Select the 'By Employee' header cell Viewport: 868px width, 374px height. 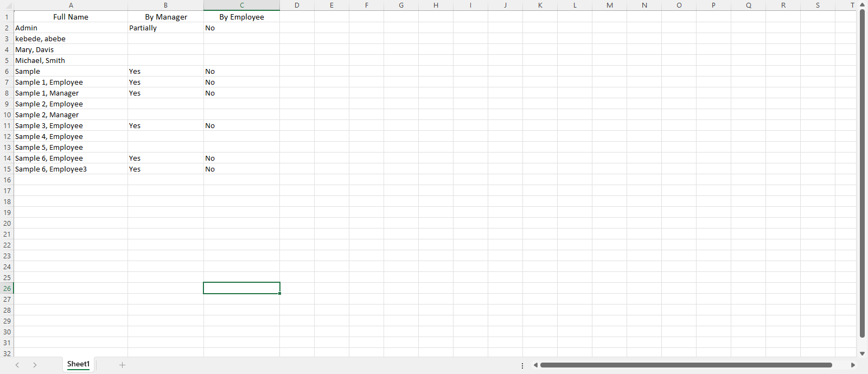coord(241,17)
